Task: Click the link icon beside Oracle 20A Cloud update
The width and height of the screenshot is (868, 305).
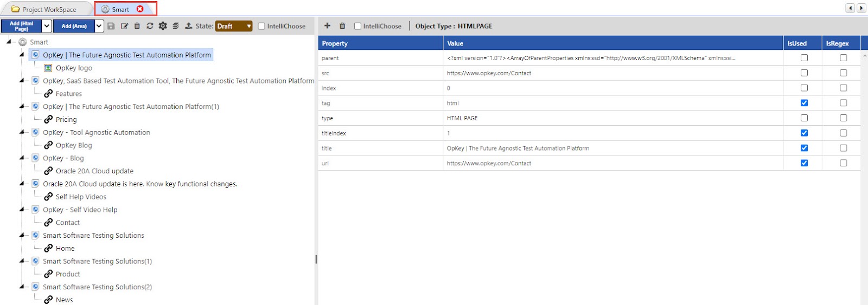Action: coord(48,171)
